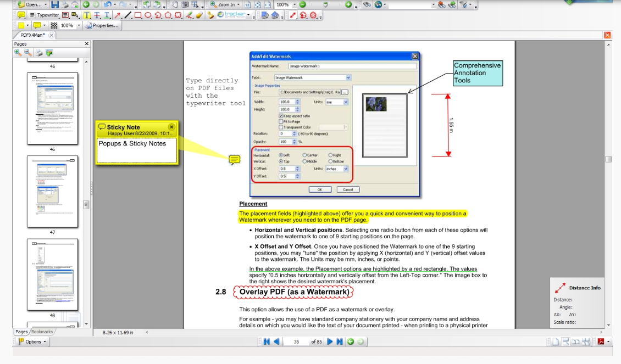Select the PDFX4Man document tab
The height and width of the screenshot is (364, 621).
click(x=32, y=35)
